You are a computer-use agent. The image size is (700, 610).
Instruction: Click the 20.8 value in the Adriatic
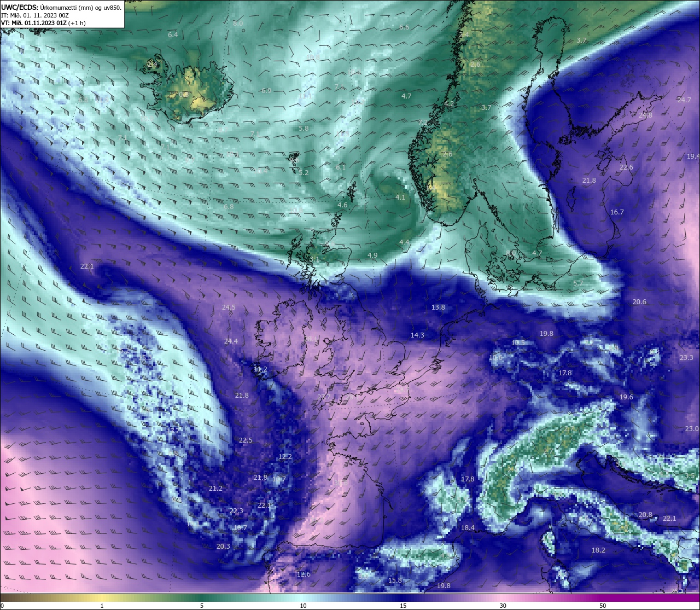645,514
